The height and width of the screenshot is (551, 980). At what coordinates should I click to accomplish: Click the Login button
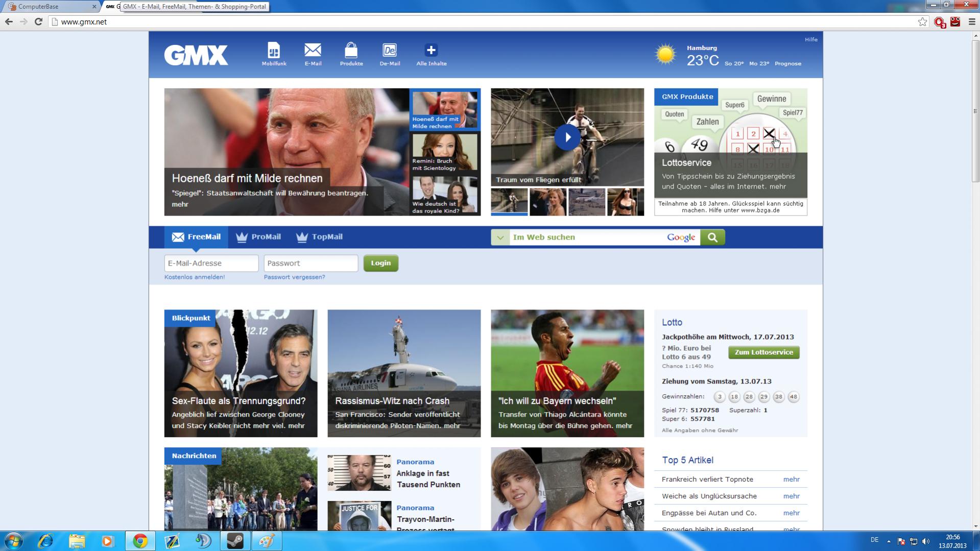380,263
